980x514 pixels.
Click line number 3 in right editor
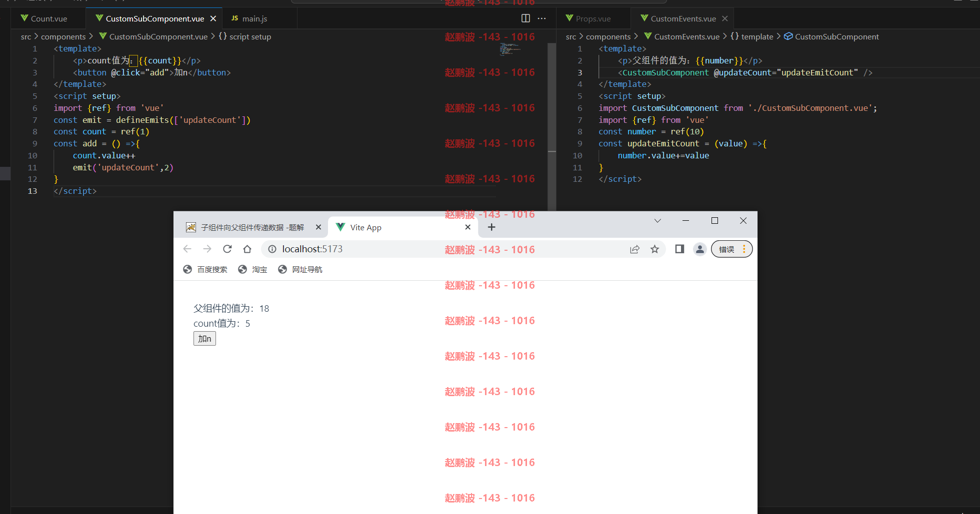tap(580, 72)
